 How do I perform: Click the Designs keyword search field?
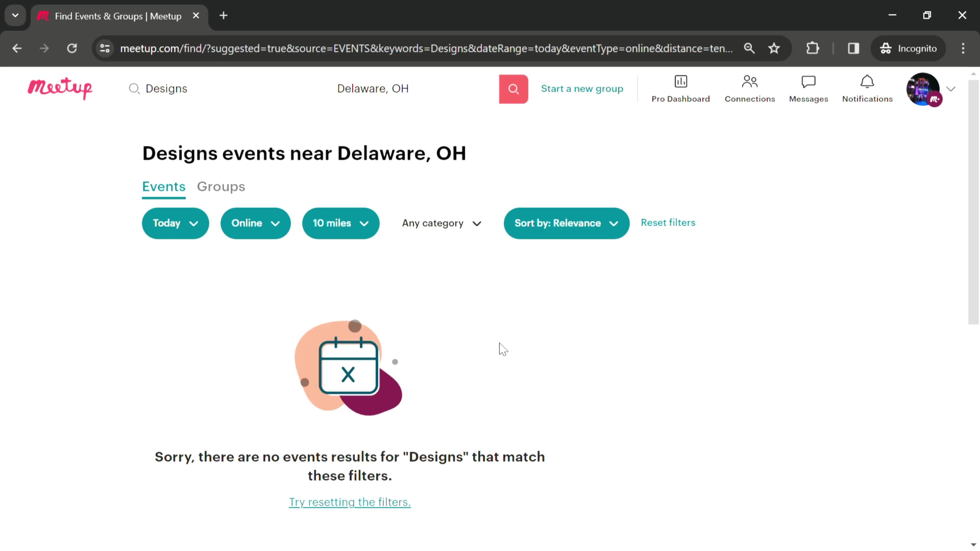click(228, 89)
